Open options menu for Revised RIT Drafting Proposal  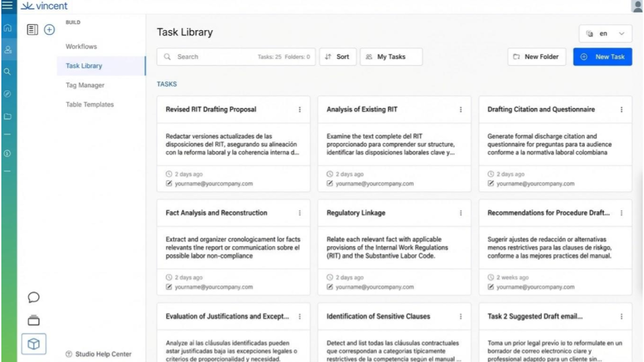299,110
